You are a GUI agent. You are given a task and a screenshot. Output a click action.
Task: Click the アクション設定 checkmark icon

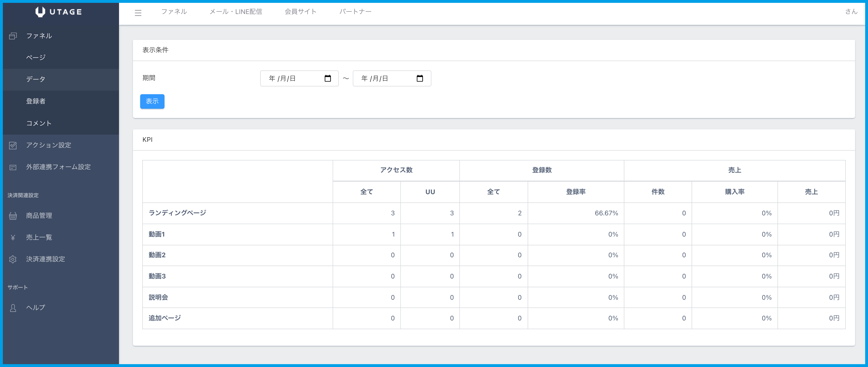coord(13,145)
